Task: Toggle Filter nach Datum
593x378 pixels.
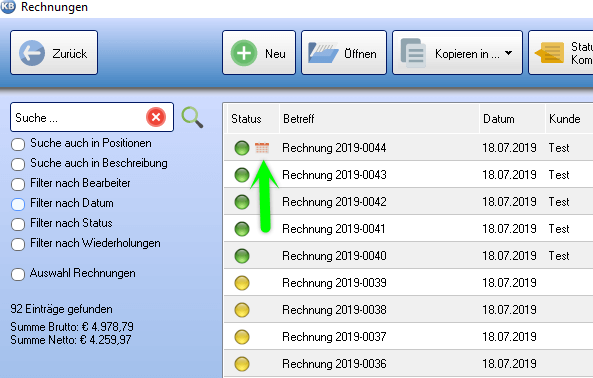Action: [x=18, y=204]
